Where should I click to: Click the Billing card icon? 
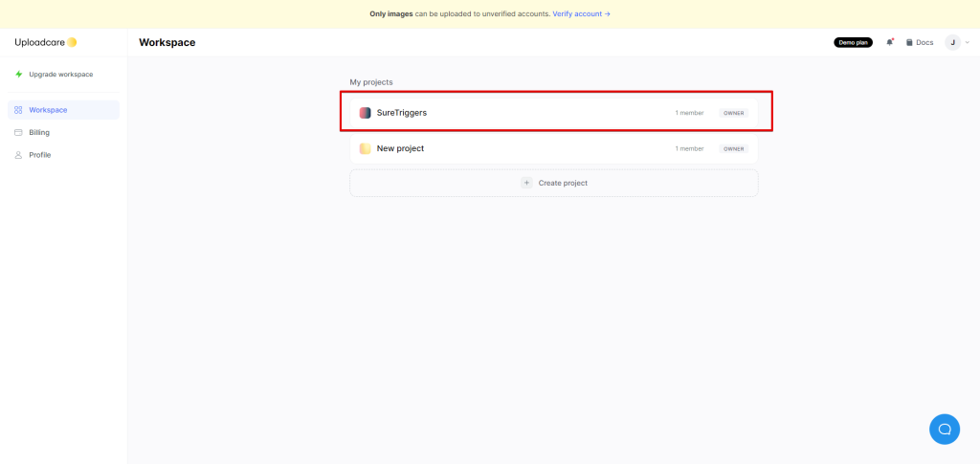click(x=18, y=133)
